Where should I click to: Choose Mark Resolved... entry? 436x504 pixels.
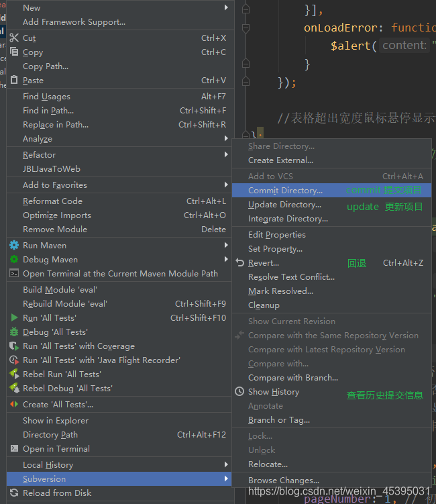pos(331,291)
